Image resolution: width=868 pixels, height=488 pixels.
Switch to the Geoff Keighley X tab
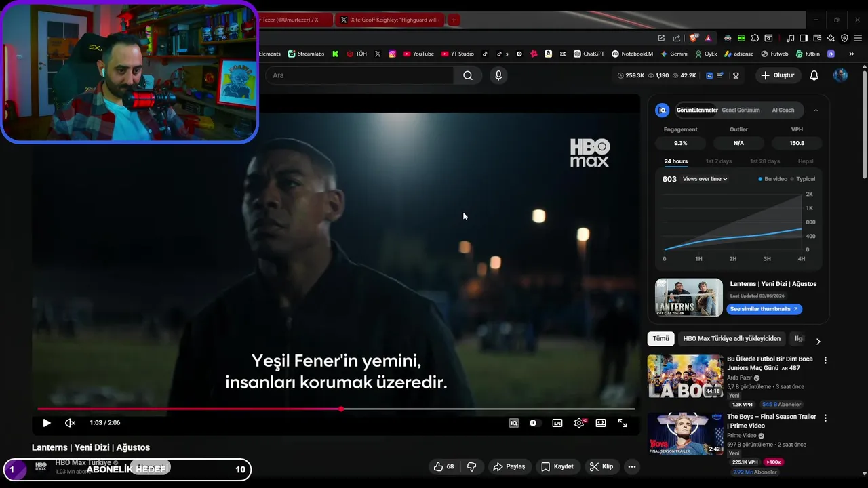[x=389, y=20]
